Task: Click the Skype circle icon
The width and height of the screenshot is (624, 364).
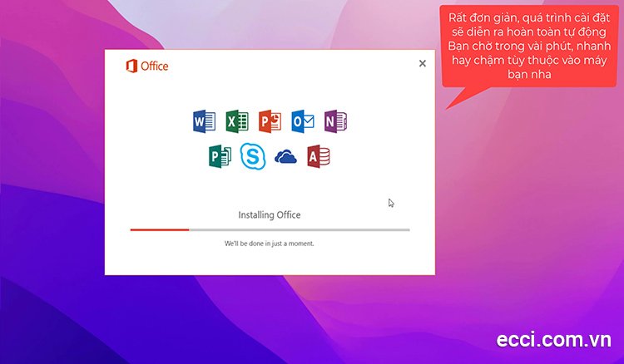Action: pyautogui.click(x=252, y=156)
